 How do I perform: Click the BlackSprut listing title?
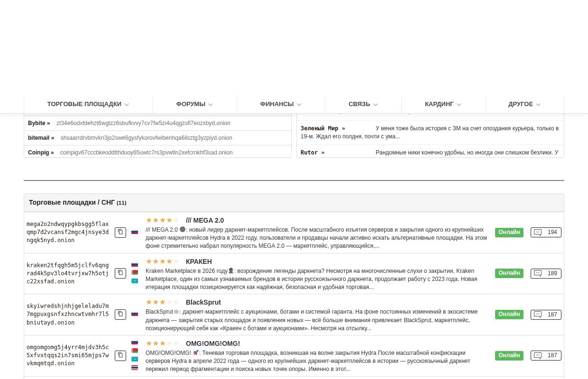(x=203, y=302)
